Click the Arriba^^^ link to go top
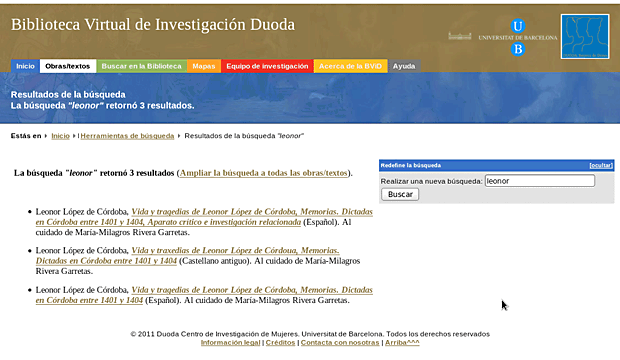Viewport: 620px width, 360px height. [402, 342]
